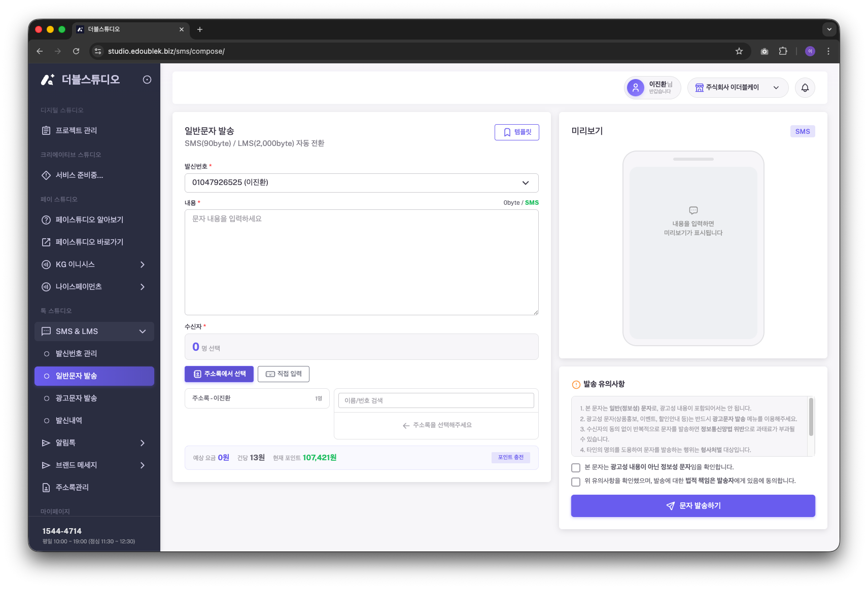Expand the 브랜드 메세지 submenu arrow
The height and width of the screenshot is (589, 868).
click(143, 465)
